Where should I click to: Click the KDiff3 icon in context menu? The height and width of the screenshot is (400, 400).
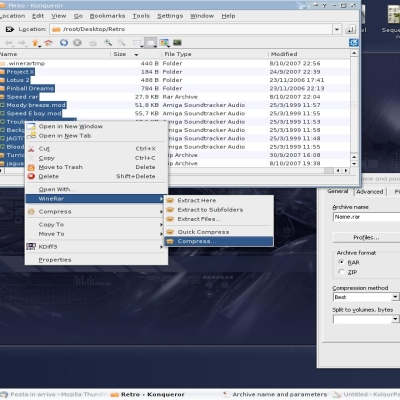[x=31, y=246]
